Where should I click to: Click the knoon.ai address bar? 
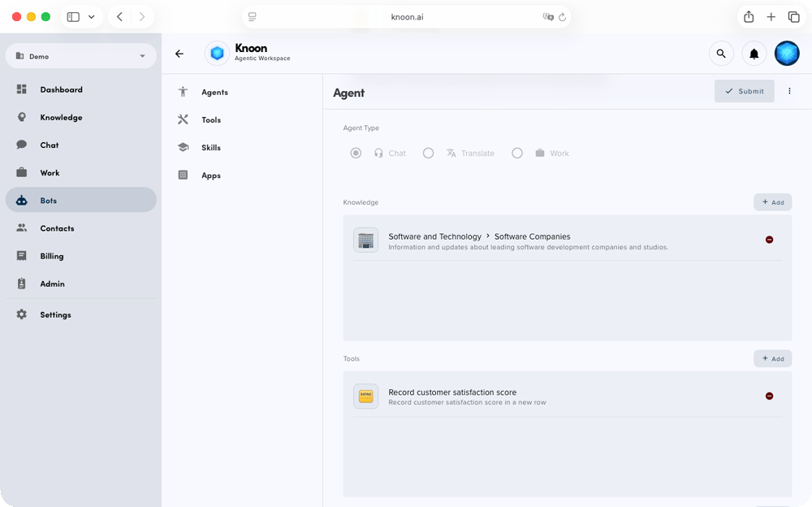point(406,17)
